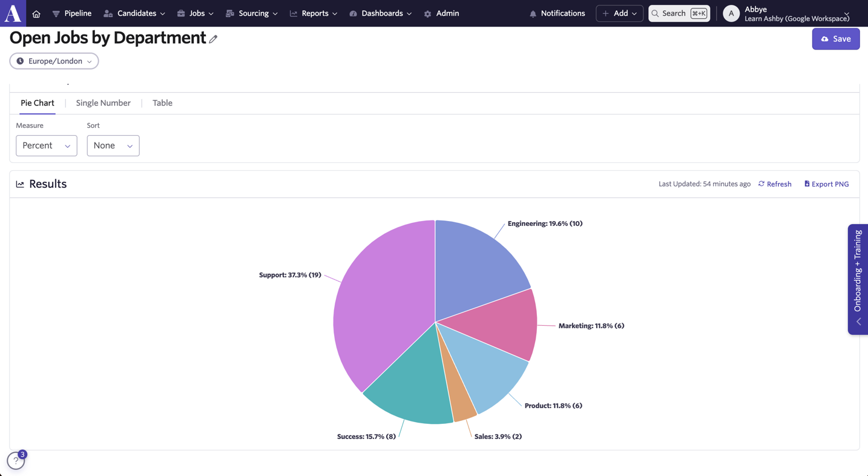The image size is (868, 476).
Task: Open the Abbye account menu chevron
Action: pyautogui.click(x=846, y=13)
